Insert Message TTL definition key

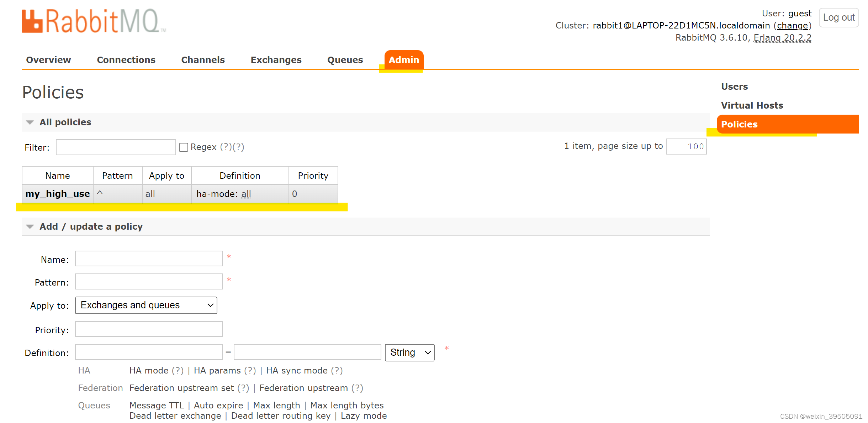tap(157, 406)
